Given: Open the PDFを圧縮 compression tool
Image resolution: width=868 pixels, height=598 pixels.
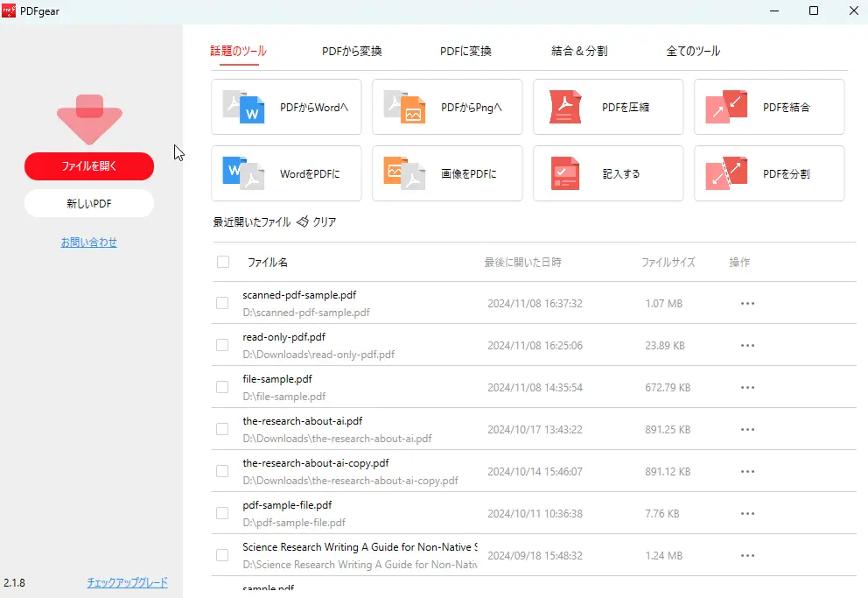Looking at the screenshot, I should (607, 107).
